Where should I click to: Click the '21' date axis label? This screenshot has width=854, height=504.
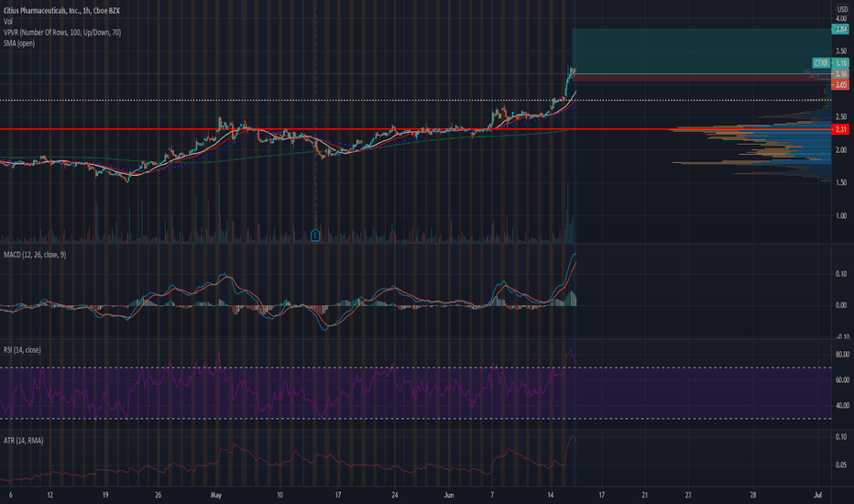pos(644,495)
